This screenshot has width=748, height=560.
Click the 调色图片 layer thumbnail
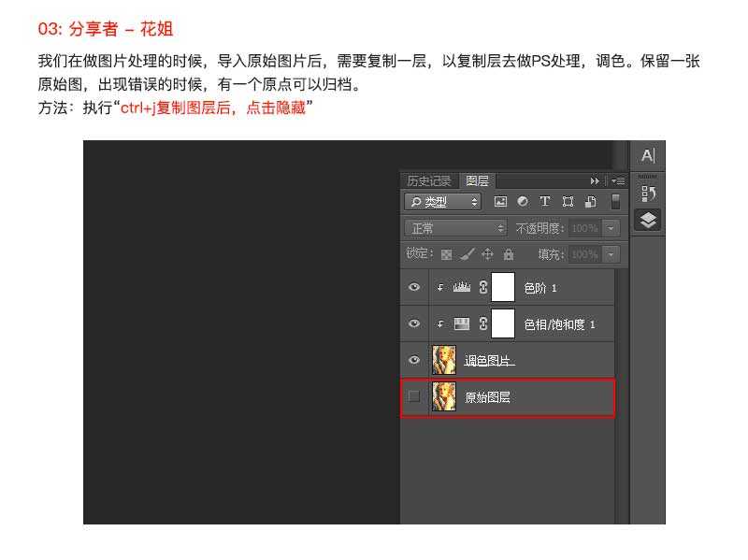click(x=443, y=359)
